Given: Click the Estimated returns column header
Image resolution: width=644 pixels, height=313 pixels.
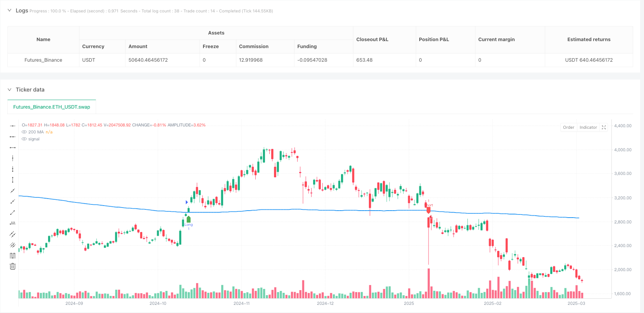Looking at the screenshot, I should pos(589,40).
